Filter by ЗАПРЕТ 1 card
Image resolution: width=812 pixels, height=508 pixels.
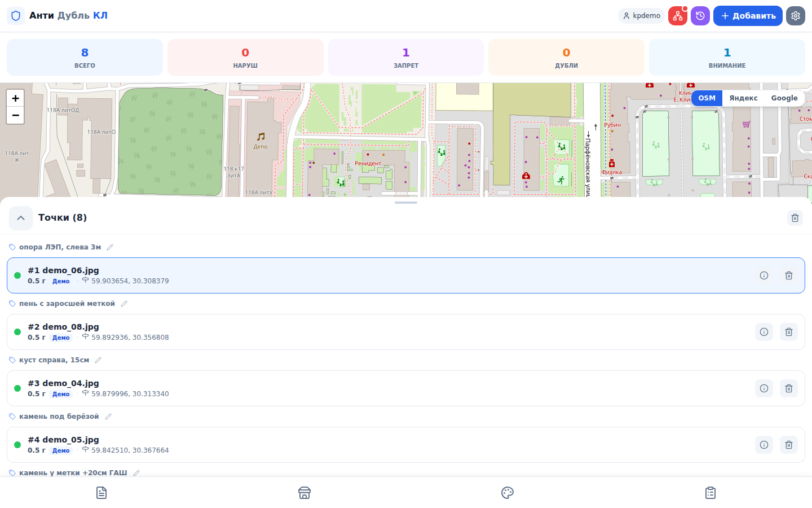(x=406, y=57)
